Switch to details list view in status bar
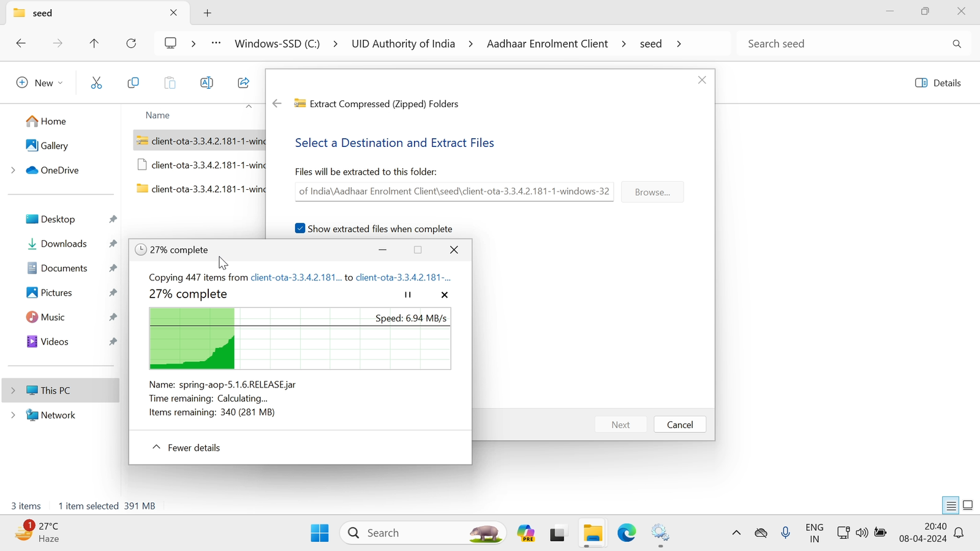 tap(951, 506)
